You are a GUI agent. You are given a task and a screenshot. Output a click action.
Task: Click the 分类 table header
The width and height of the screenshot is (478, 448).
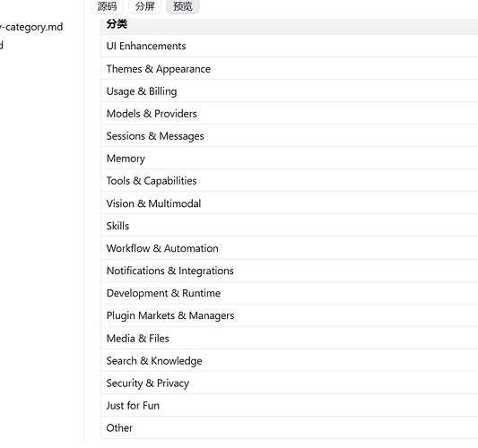(x=117, y=24)
